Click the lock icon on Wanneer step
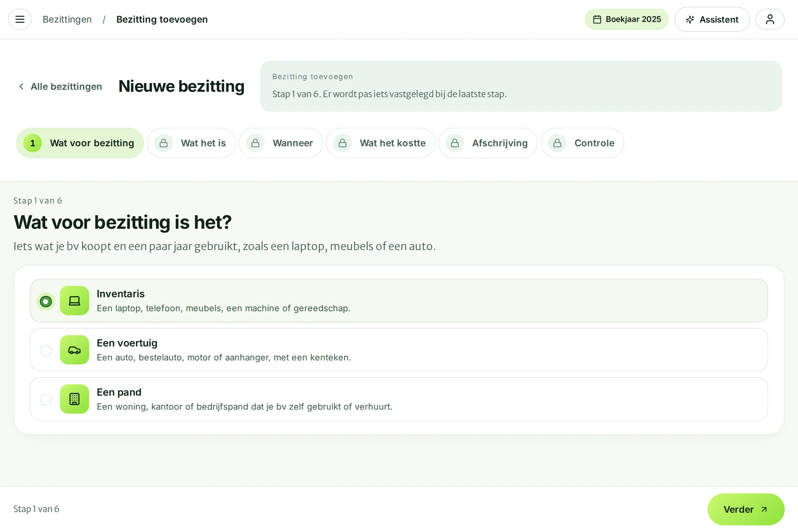 255,143
